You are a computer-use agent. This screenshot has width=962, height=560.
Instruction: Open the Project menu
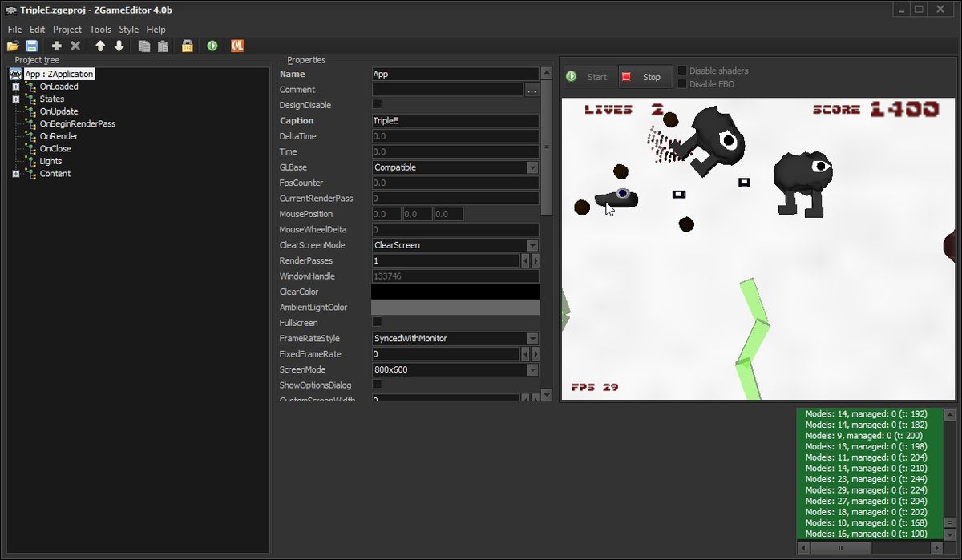[x=67, y=29]
